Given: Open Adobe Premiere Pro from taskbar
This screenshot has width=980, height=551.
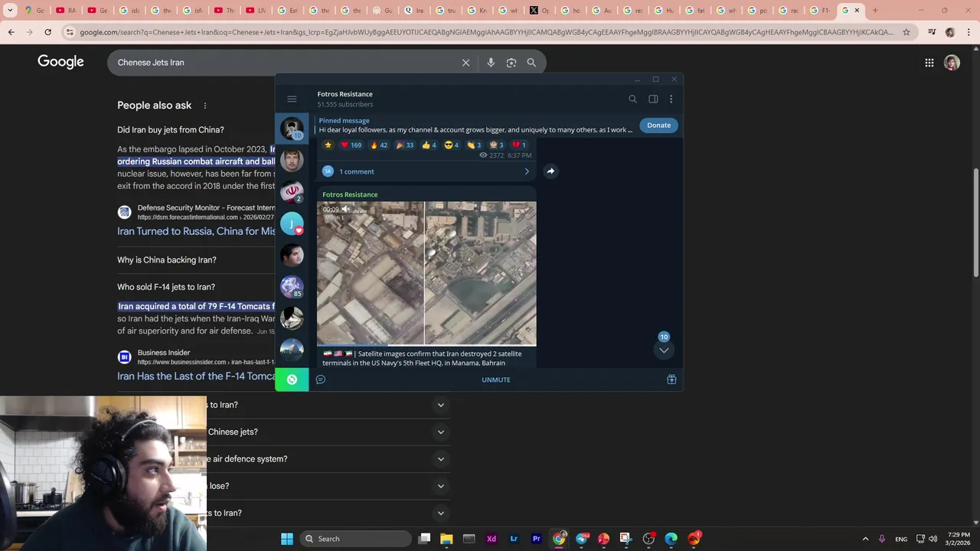Looking at the screenshot, I should coord(536,539).
